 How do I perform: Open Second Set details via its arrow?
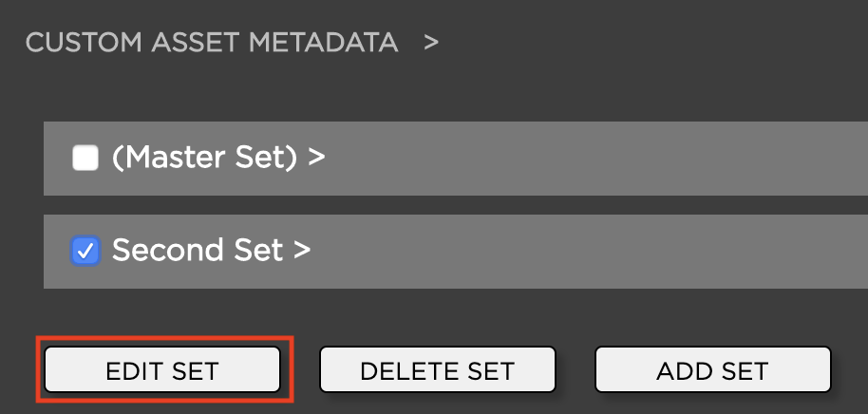tap(302, 251)
